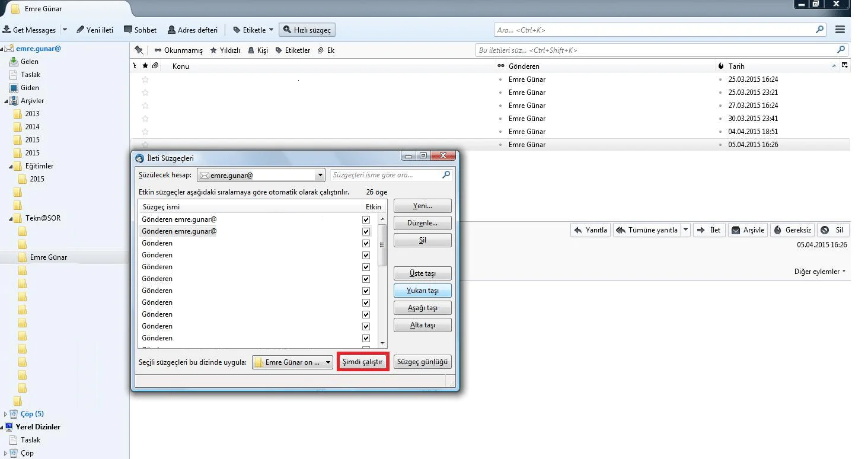Click Aşağı taşı to move filter down

422,308
